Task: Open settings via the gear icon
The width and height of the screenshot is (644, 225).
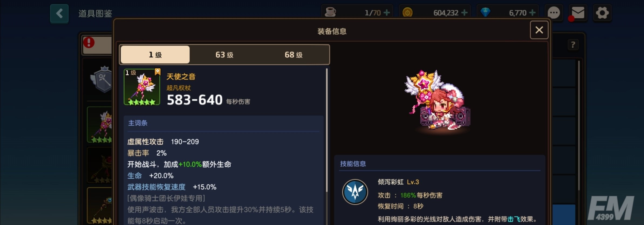Action: (602, 13)
